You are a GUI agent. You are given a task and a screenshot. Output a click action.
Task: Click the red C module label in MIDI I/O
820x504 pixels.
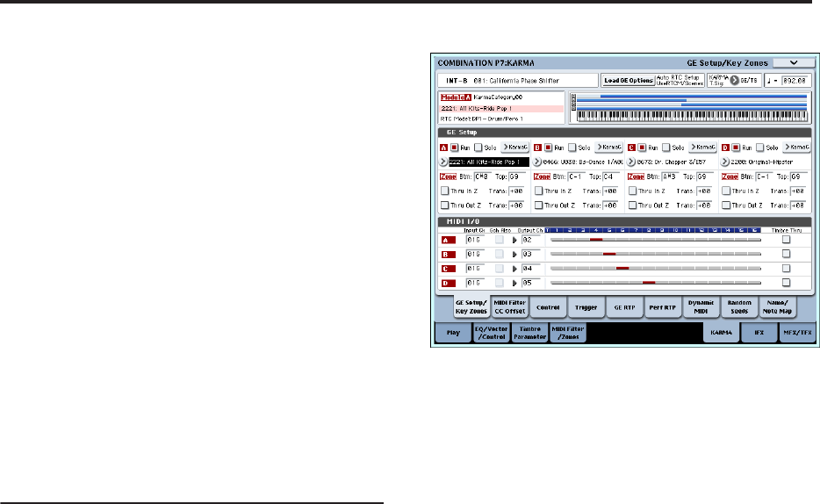coord(448,269)
